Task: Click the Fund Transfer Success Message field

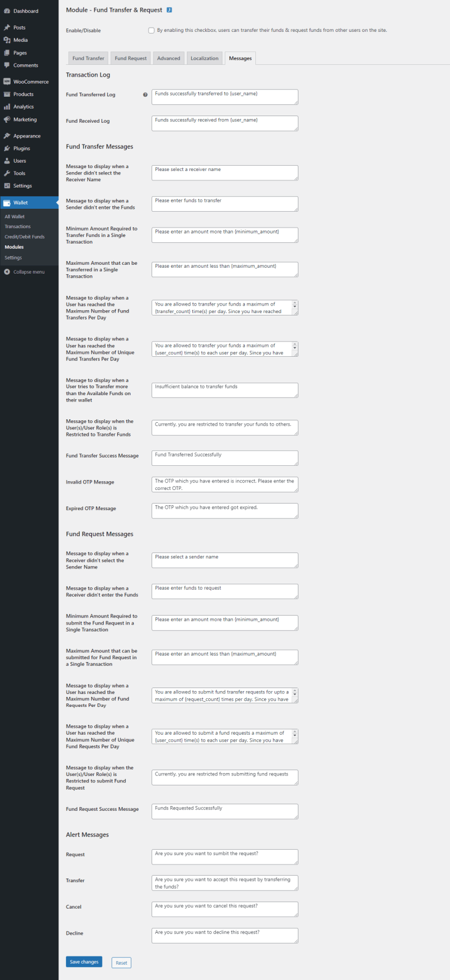Action: pyautogui.click(x=224, y=458)
